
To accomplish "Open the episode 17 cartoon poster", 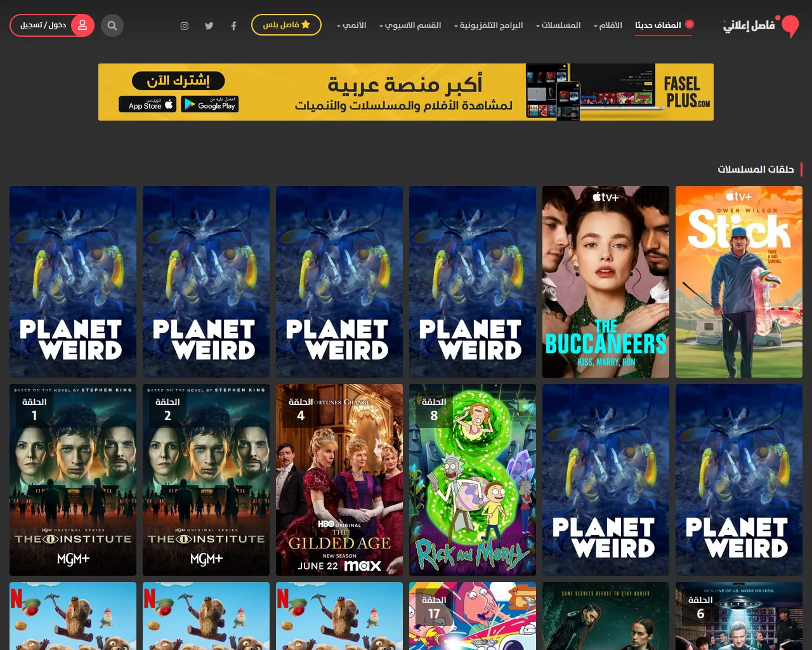I will tap(473, 616).
